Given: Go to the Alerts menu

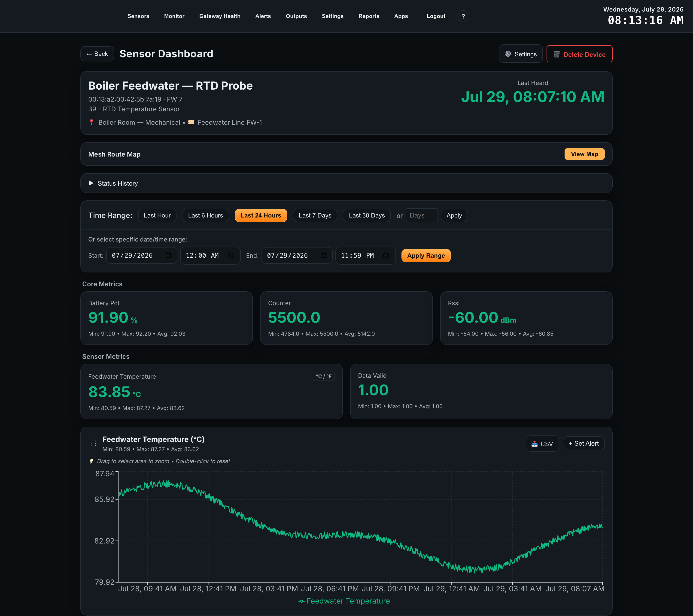Looking at the screenshot, I should coord(263,16).
